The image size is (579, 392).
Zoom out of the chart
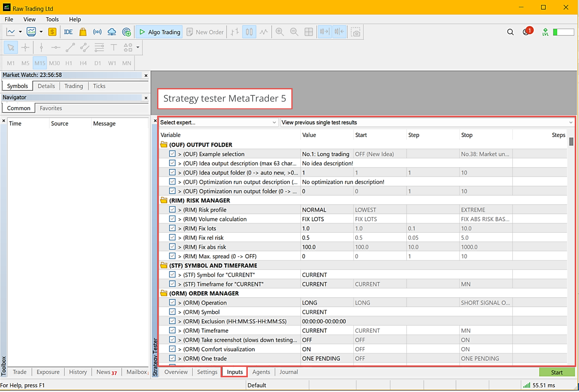click(294, 32)
